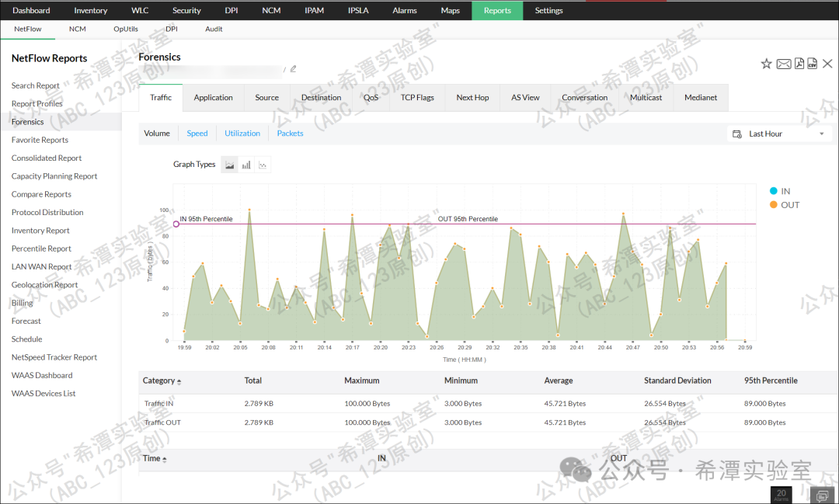Go to the Alarms menu
The height and width of the screenshot is (504, 839).
point(405,10)
